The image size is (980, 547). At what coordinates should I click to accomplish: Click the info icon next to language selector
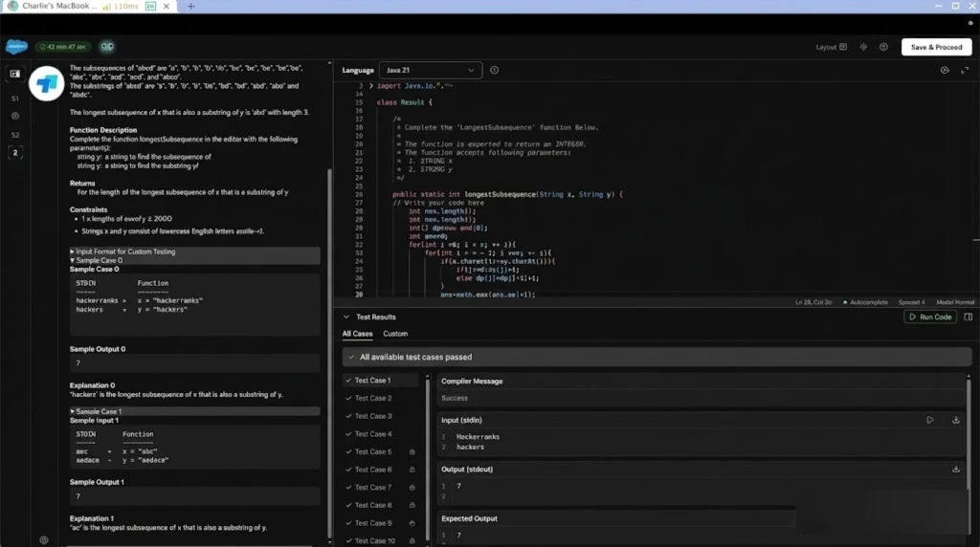tap(495, 70)
